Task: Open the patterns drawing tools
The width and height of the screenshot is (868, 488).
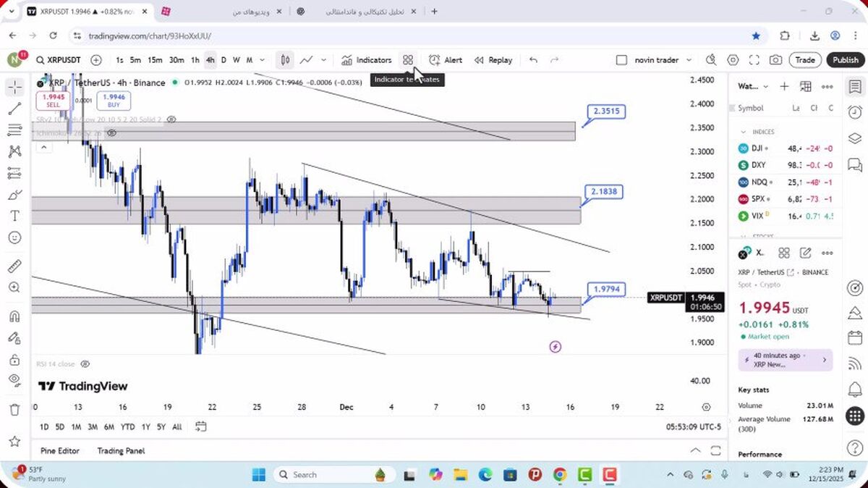Action: point(14,151)
